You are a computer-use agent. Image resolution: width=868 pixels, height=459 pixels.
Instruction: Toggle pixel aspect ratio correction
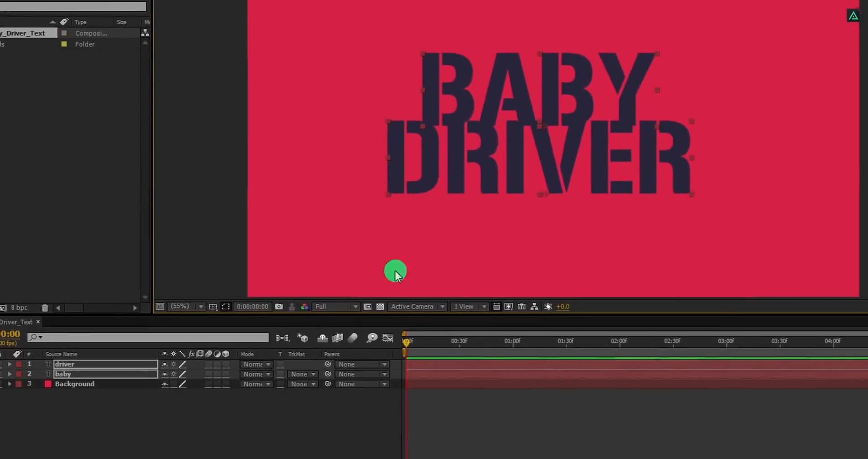(x=496, y=307)
